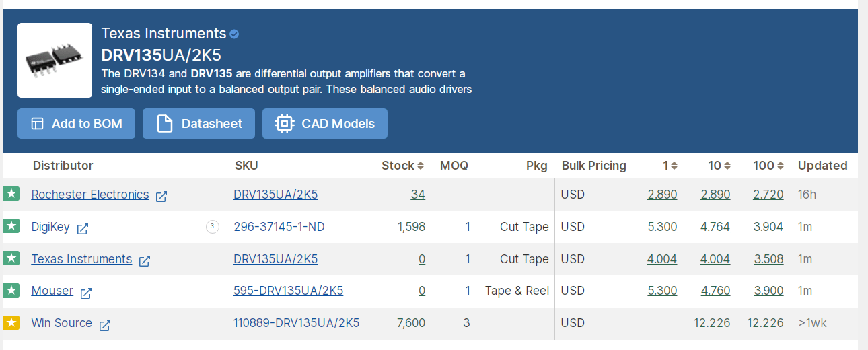Click the Updated column header

click(822, 166)
